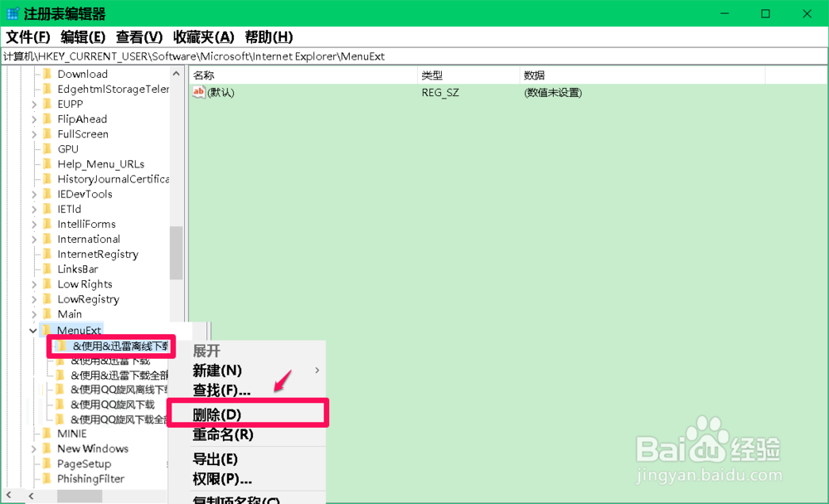Image resolution: width=829 pixels, height=504 pixels.
Task: Click the ab string icon of (默认)
Action: click(x=199, y=92)
